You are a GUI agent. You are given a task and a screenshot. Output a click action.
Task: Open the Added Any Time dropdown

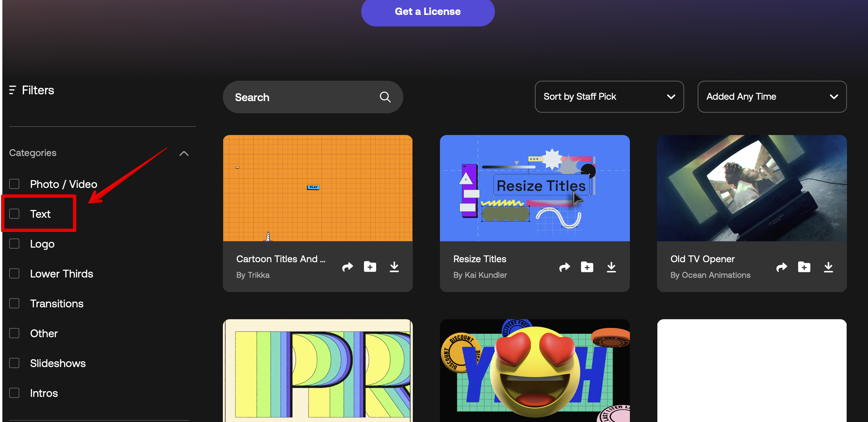coord(772,97)
